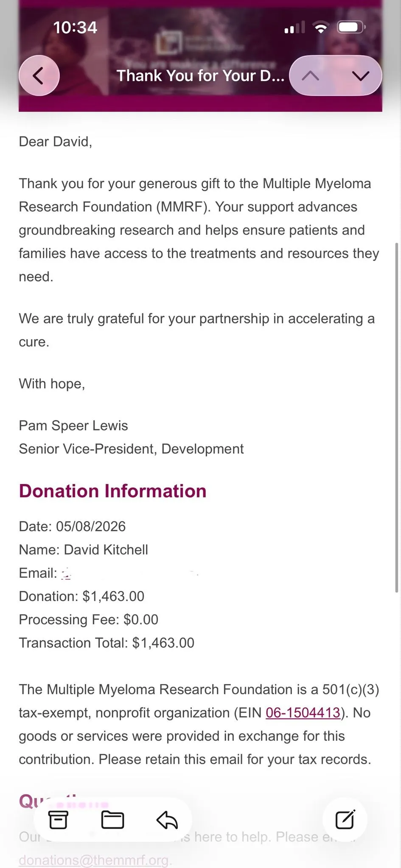Tap the Wi-Fi status icon
This screenshot has height=868, width=401.
click(x=321, y=28)
